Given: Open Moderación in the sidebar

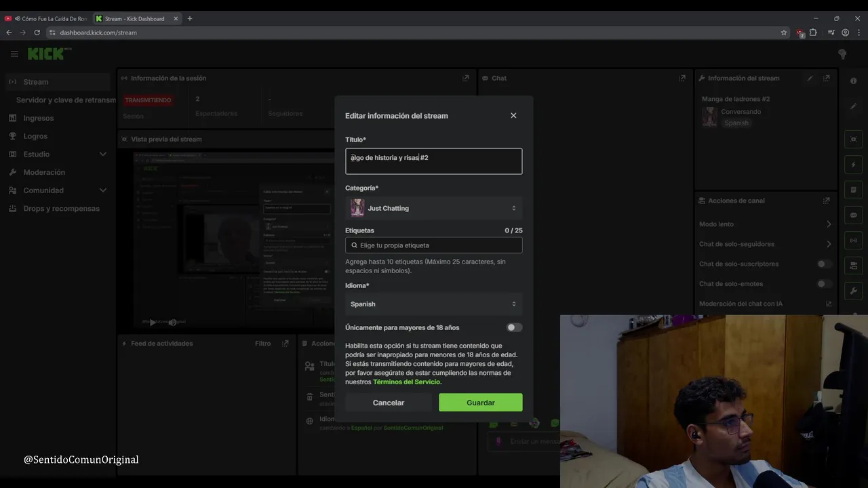Looking at the screenshot, I should pyautogui.click(x=44, y=172).
